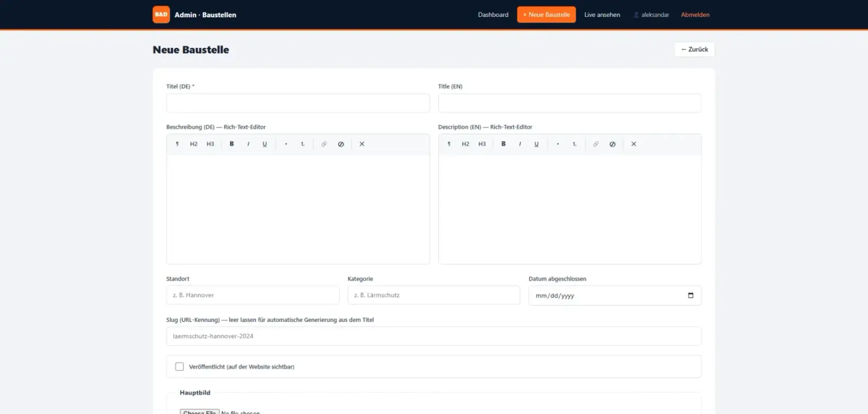Toggle underline in Description (EN) editor

click(x=537, y=144)
